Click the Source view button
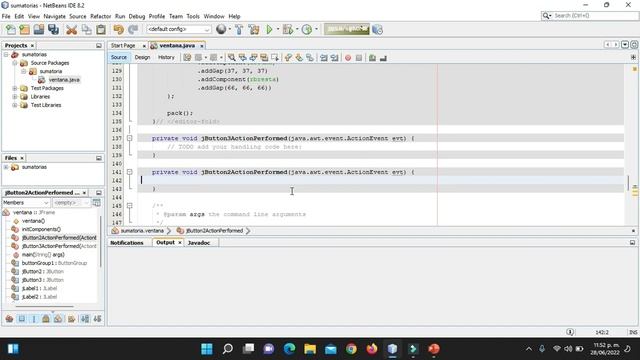Image resolution: width=640 pixels, height=360 pixels. click(x=119, y=58)
